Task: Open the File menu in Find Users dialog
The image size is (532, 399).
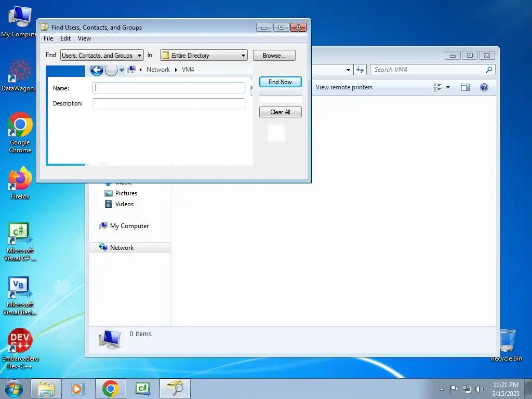Action: click(48, 38)
